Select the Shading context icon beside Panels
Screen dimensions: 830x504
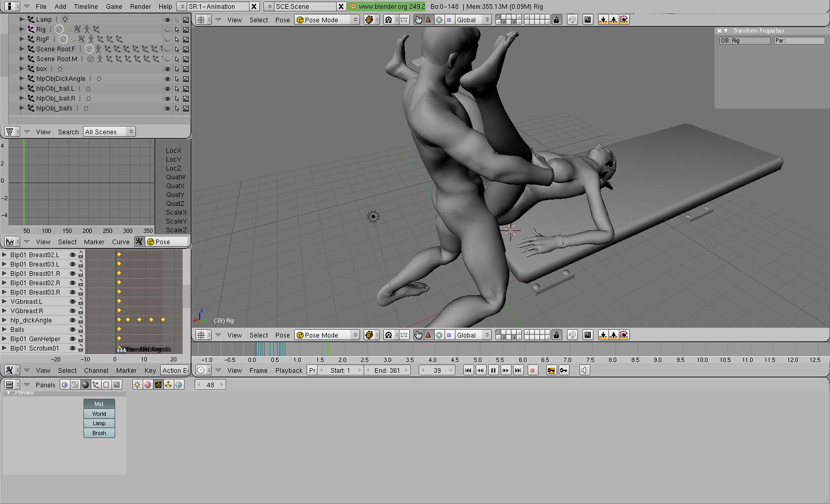point(86,385)
